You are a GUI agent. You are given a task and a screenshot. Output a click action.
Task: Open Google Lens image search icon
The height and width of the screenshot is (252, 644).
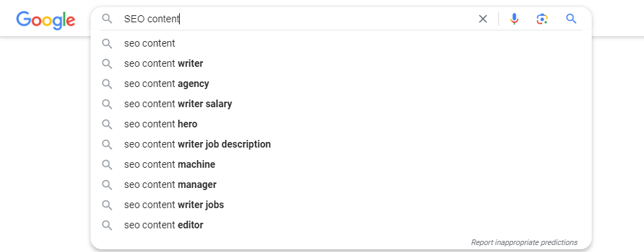coord(542,19)
